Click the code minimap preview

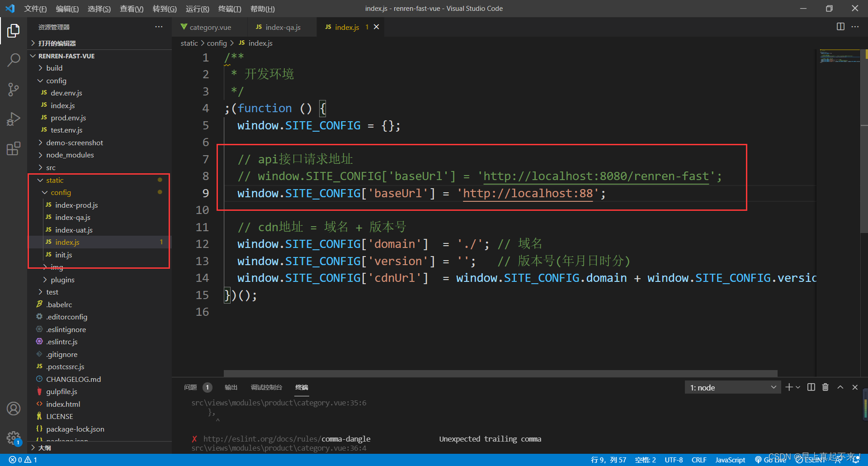point(840,56)
